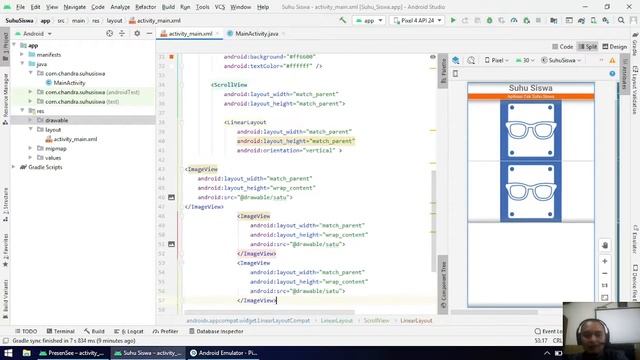Click the warning triangle in design toolbar
This screenshot has width=640, height=360.
pos(612,60)
